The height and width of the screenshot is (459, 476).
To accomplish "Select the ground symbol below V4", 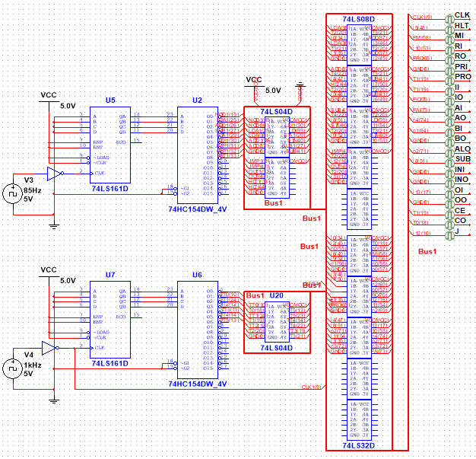I will [54, 400].
